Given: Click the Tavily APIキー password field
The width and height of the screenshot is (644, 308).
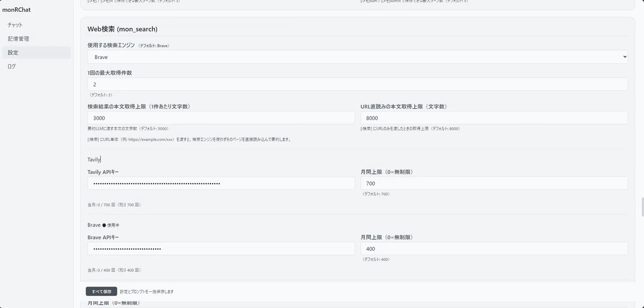Looking at the screenshot, I should 221,184.
